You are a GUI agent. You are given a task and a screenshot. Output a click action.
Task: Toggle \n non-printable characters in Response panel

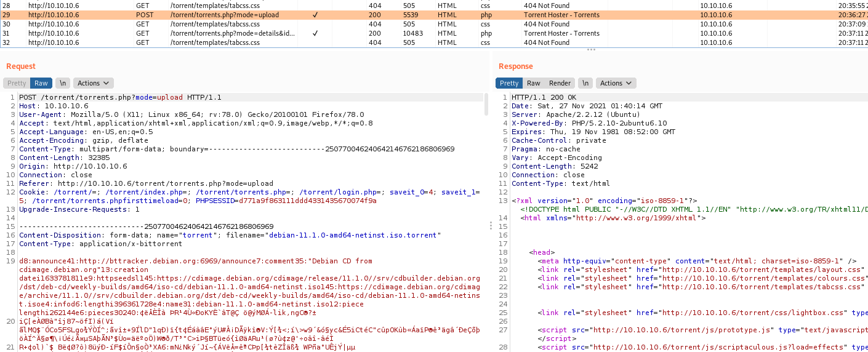[x=586, y=83]
